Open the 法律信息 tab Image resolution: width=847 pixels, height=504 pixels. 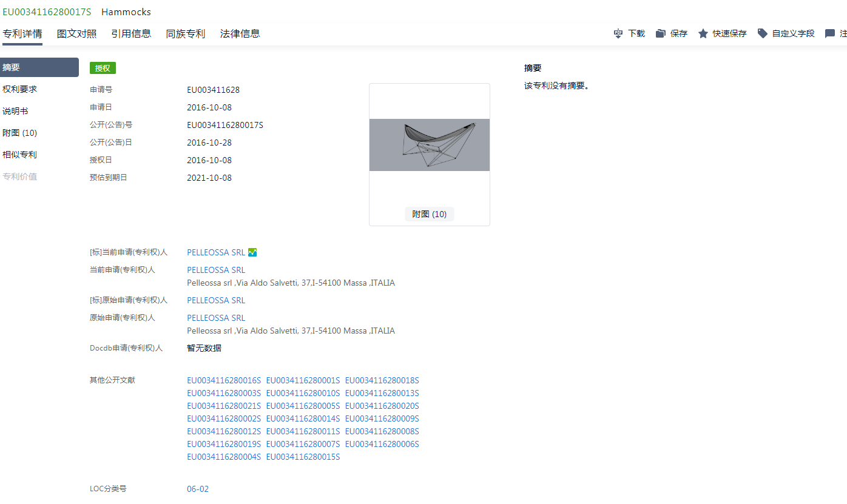pos(240,33)
